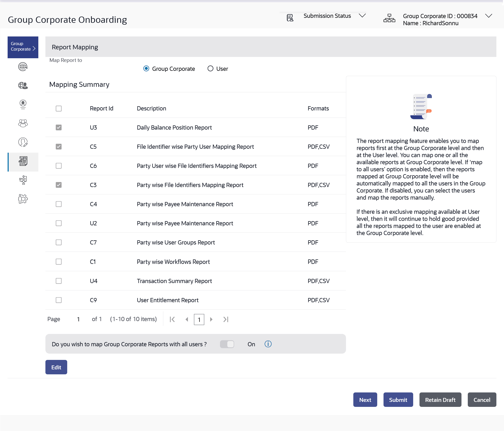The image size is (504, 431).
Task: Click the organization hierarchy icon in header
Action: tap(389, 18)
